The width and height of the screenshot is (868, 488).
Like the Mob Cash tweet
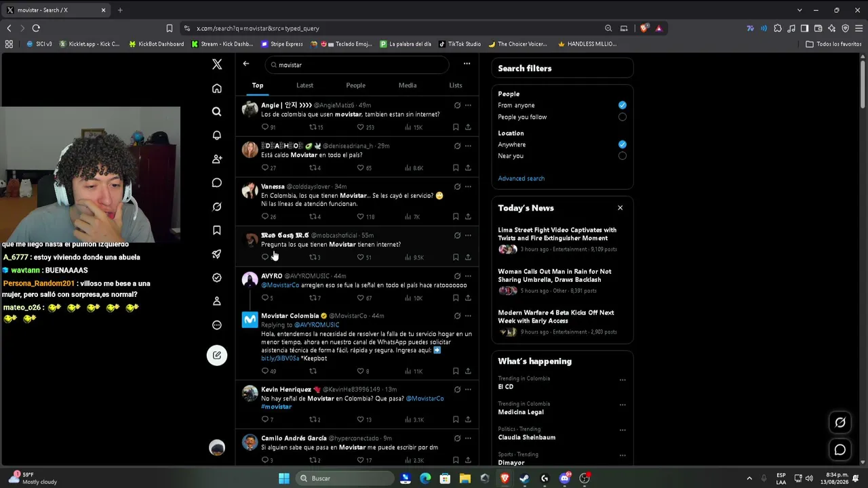[x=361, y=258]
